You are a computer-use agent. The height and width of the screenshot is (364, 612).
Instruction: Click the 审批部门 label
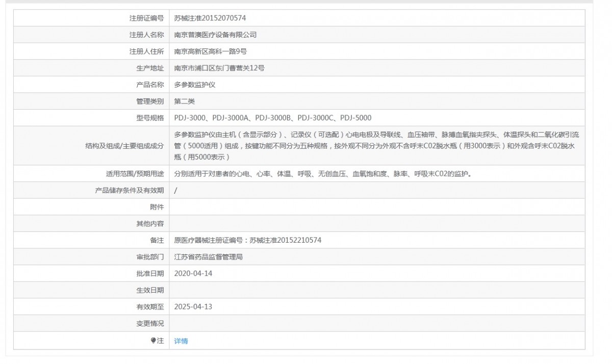tap(150, 257)
